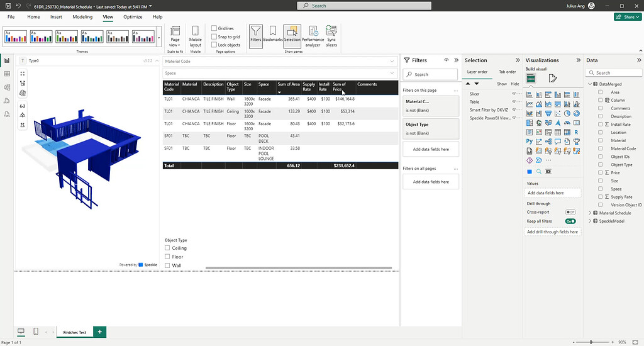Switch to Tab order tab
Screen dimensions: 644x346
tap(508, 72)
